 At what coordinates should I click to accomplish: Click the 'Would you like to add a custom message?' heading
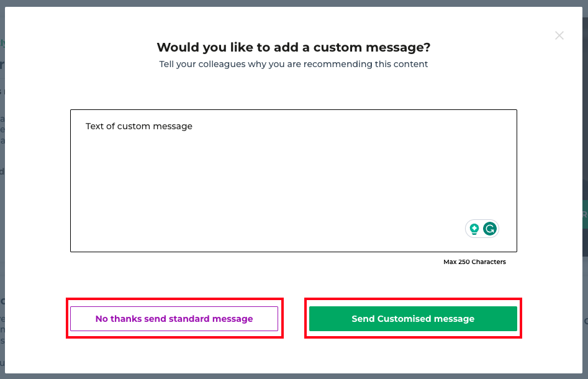tap(294, 47)
